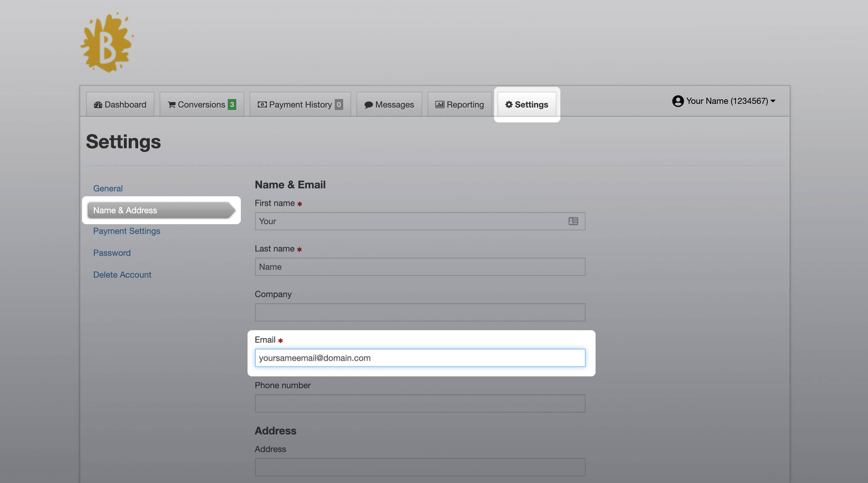Click Your Name (1234567) account menu
Screen dimensions: 868x483
(724, 101)
